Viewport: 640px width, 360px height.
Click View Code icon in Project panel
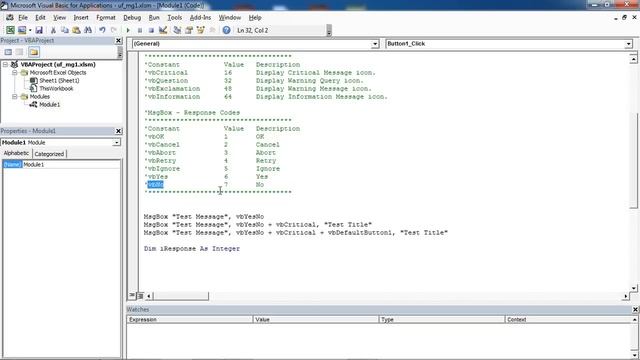[x=8, y=52]
